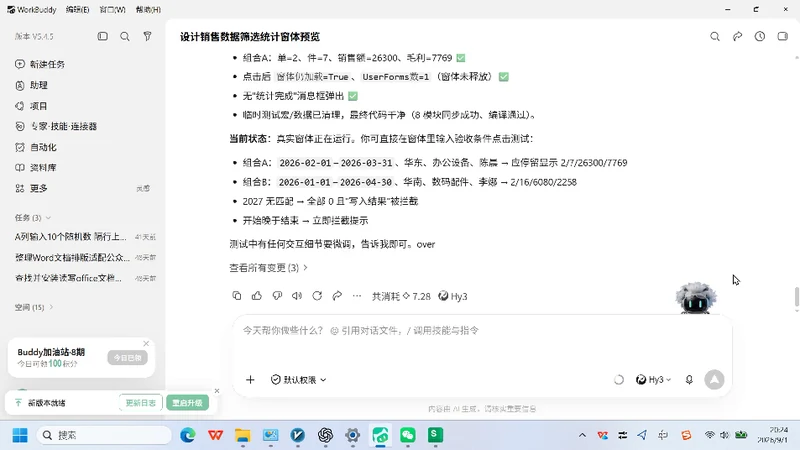Show hidden system tray icons

582,435
